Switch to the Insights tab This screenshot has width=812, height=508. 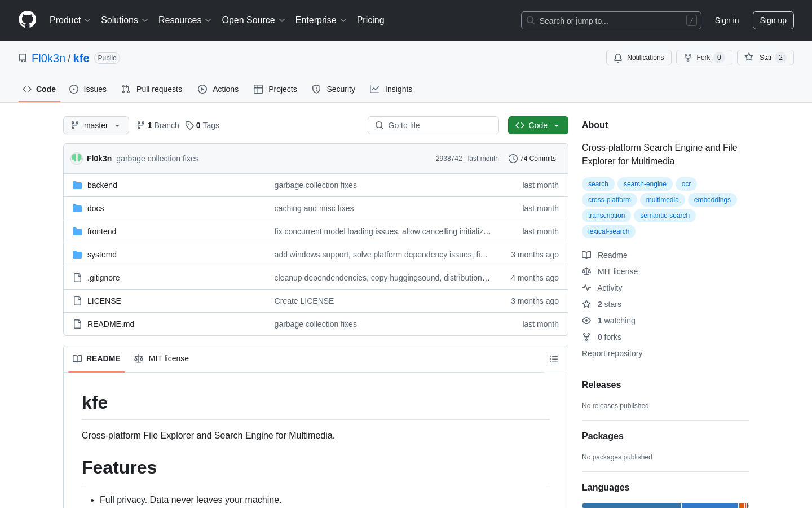[391, 89]
